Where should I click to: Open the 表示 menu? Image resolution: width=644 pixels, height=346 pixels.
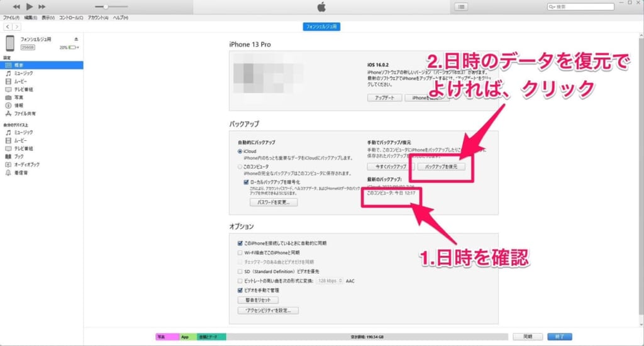[48, 18]
